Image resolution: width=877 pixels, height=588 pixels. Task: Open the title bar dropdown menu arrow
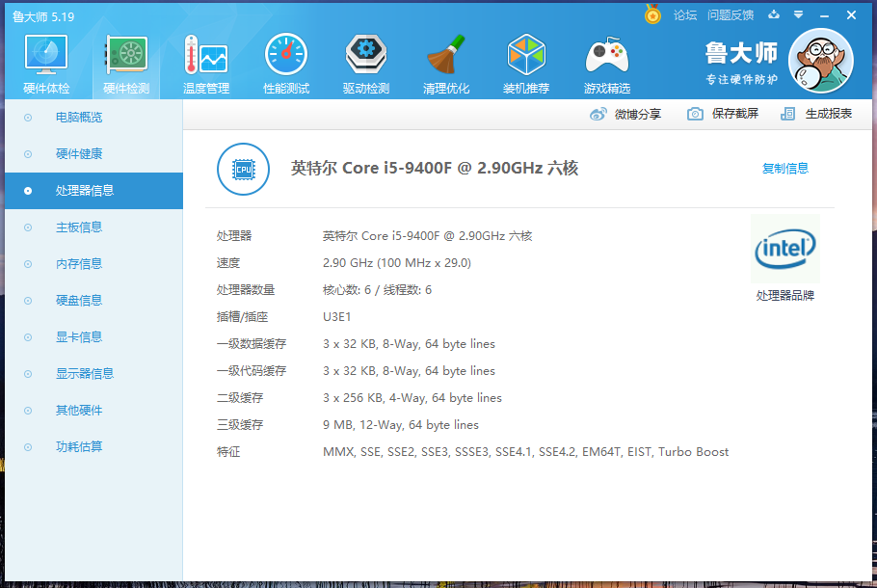[x=799, y=14]
